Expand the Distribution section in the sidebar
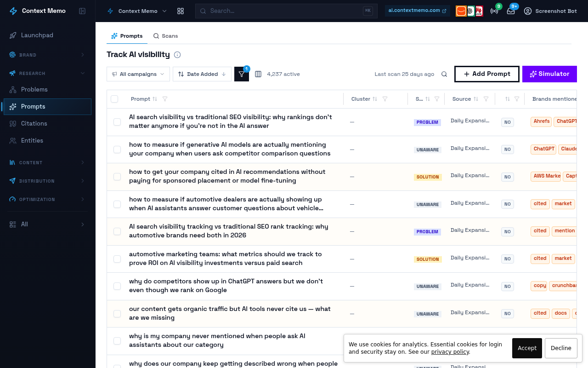Viewport: 588px width, 368px height. [48, 181]
